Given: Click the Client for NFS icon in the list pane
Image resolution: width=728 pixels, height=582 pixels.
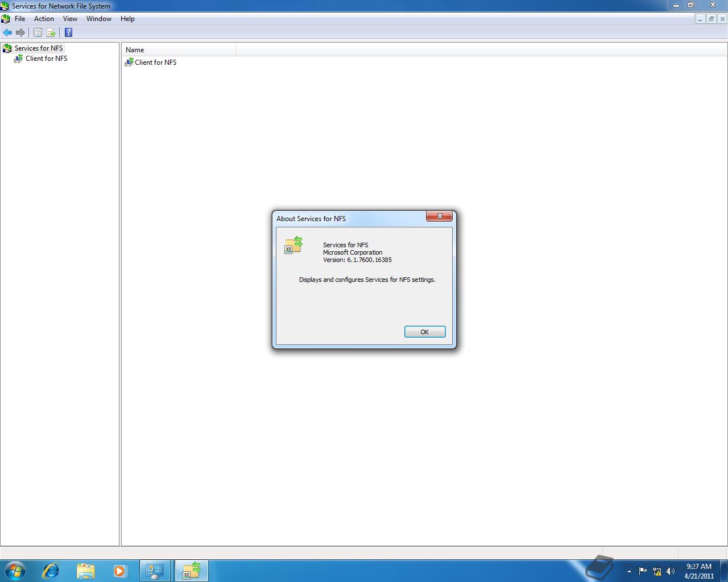Looking at the screenshot, I should (129, 63).
